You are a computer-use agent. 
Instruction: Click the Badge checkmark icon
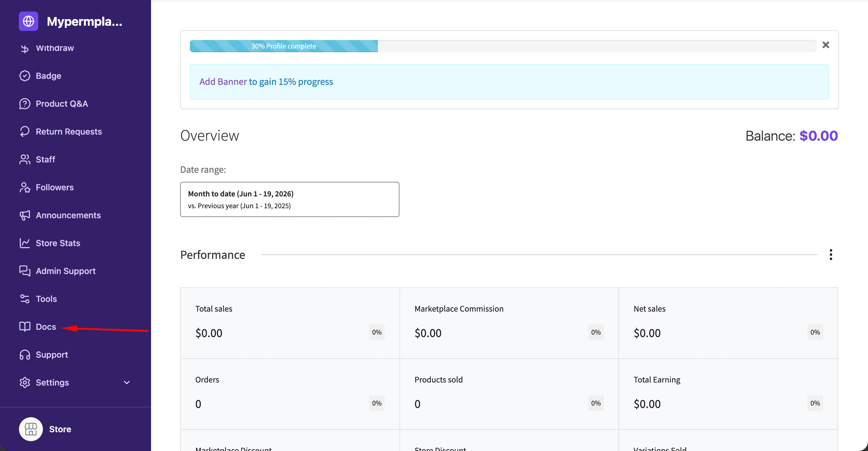click(25, 76)
